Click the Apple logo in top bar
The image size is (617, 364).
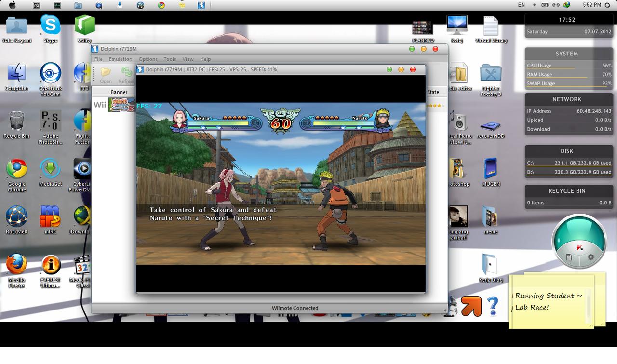pos(13,5)
